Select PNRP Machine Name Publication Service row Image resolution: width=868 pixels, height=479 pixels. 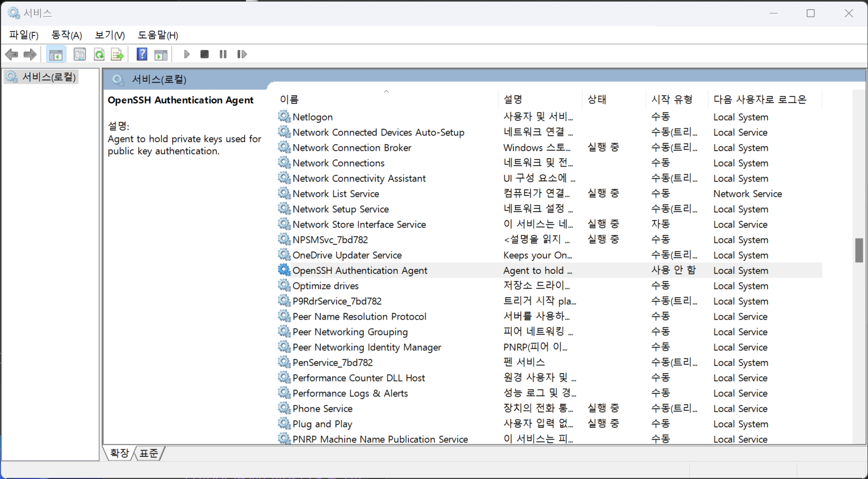pyautogui.click(x=549, y=438)
